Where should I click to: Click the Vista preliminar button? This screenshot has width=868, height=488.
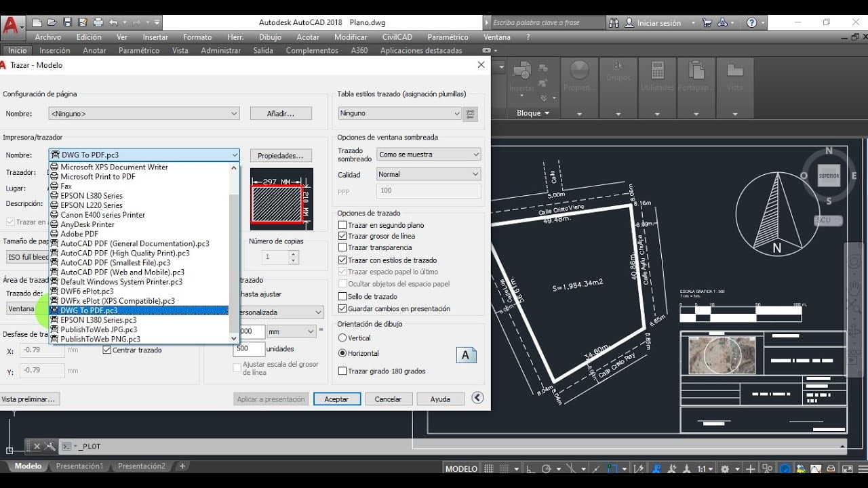[x=28, y=399]
